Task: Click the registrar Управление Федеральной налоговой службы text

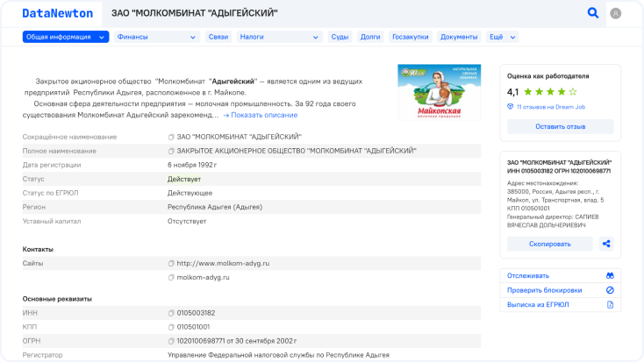Action: point(278,355)
